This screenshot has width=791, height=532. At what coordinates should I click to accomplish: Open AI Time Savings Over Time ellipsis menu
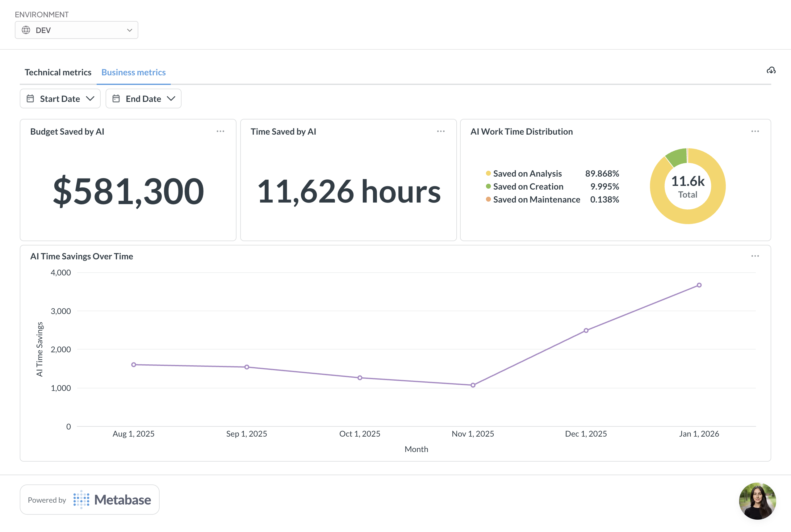pyautogui.click(x=755, y=256)
